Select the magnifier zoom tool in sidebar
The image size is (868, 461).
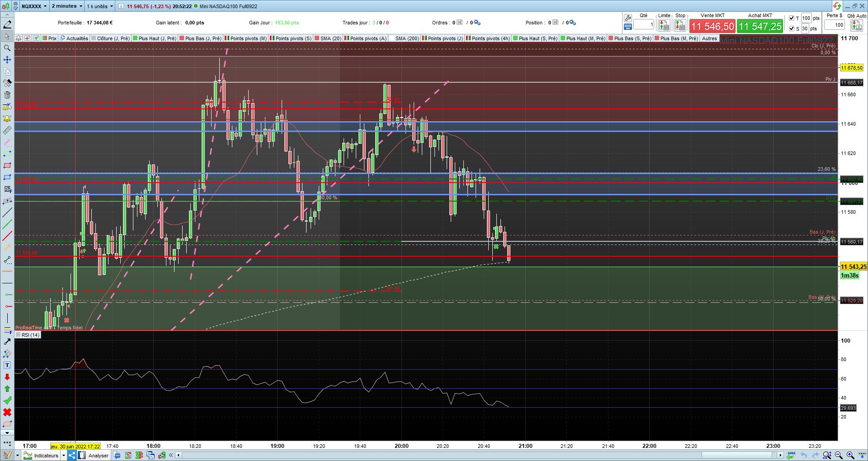coord(7,48)
